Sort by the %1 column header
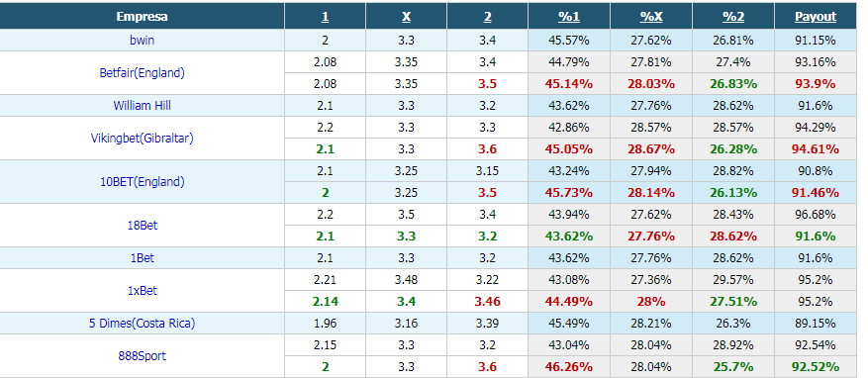Screen dimensions: 868x378 point(569,17)
